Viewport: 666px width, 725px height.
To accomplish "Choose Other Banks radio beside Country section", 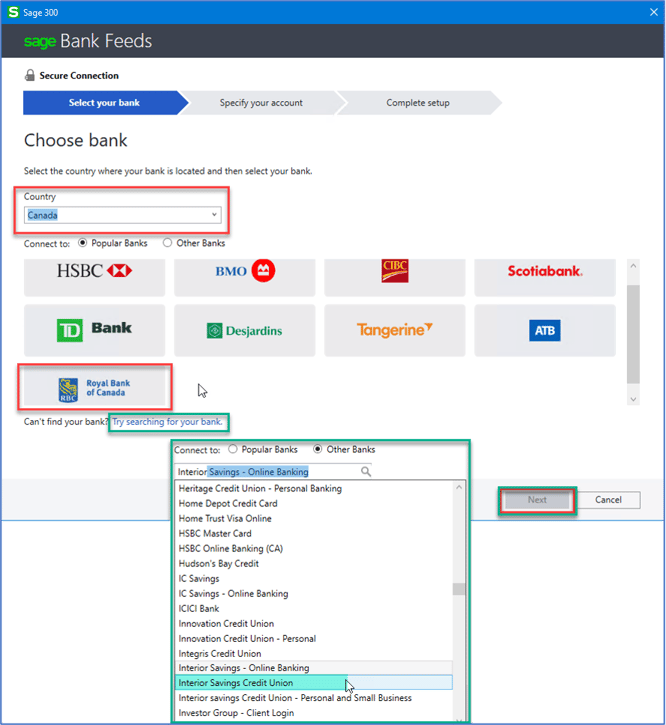I will point(167,243).
